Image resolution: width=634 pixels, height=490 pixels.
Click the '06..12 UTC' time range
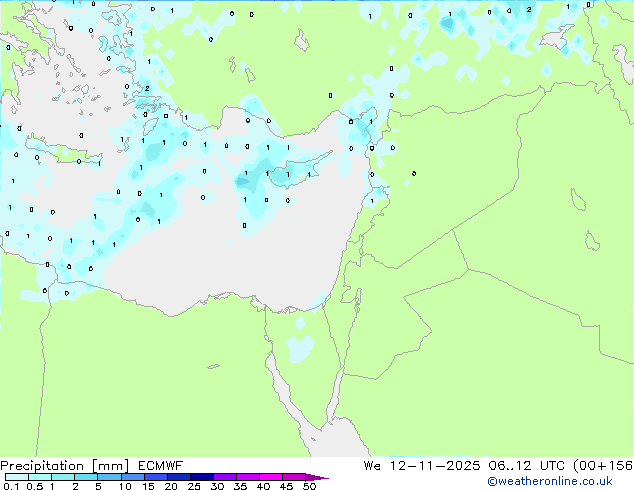point(526,466)
